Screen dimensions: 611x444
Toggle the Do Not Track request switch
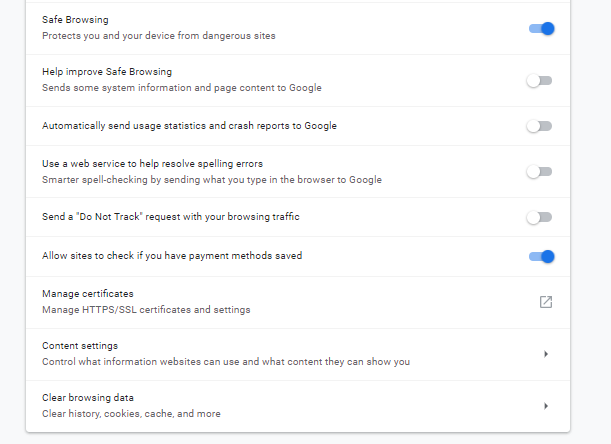539,217
